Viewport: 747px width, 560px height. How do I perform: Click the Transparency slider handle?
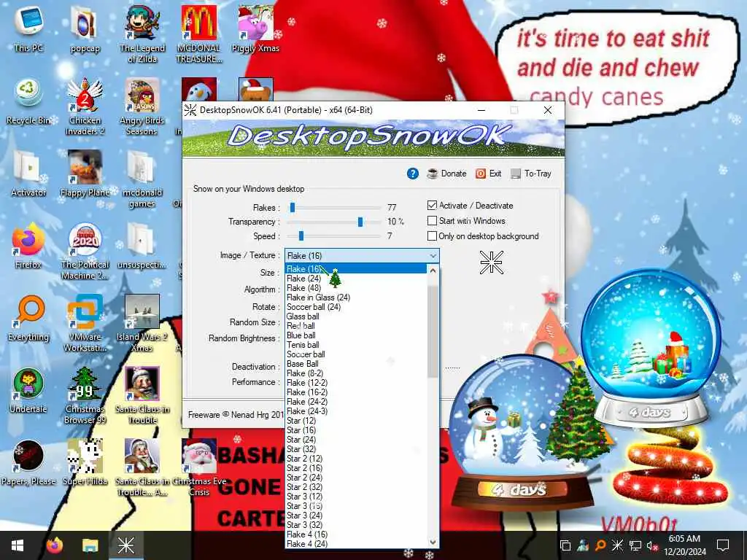point(360,222)
